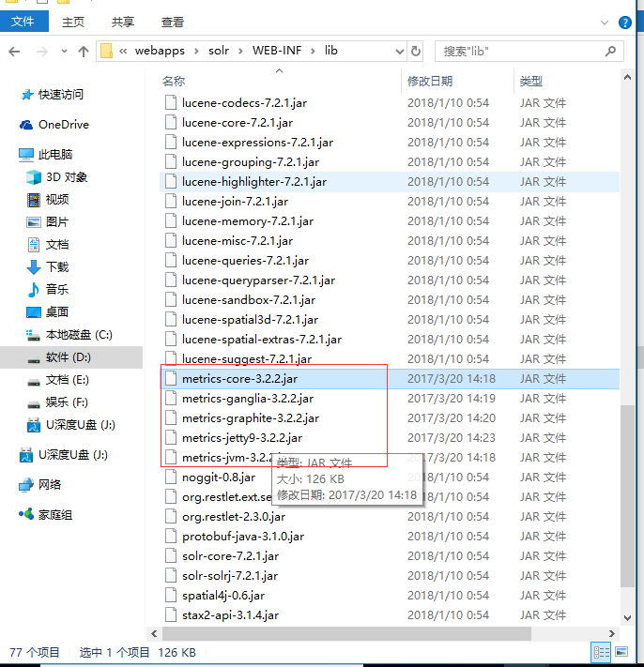Click the vertical scrollbar down arrow
The image size is (644, 667).
tap(627, 617)
